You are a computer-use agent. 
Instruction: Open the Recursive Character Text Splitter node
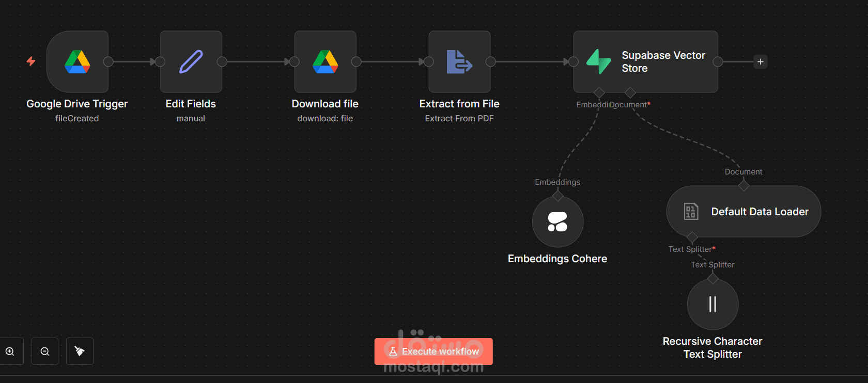pos(713,305)
